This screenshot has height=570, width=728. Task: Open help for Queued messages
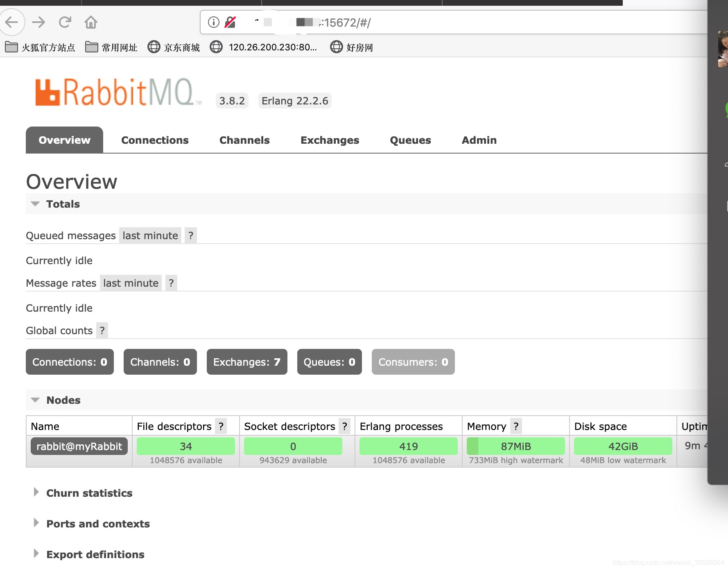191,235
